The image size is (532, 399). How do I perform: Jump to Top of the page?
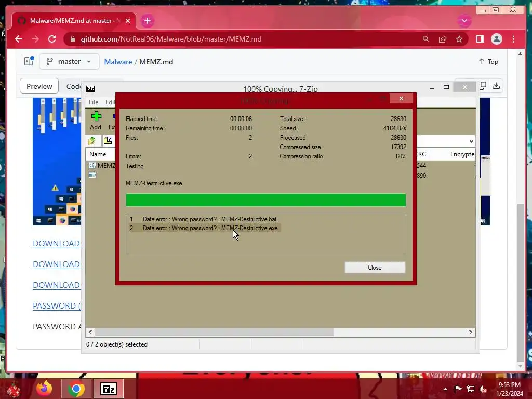coord(488,61)
